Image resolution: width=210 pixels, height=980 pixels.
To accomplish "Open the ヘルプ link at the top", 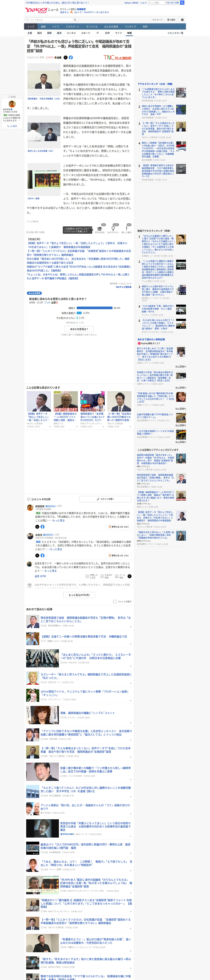I will (x=143, y=3).
